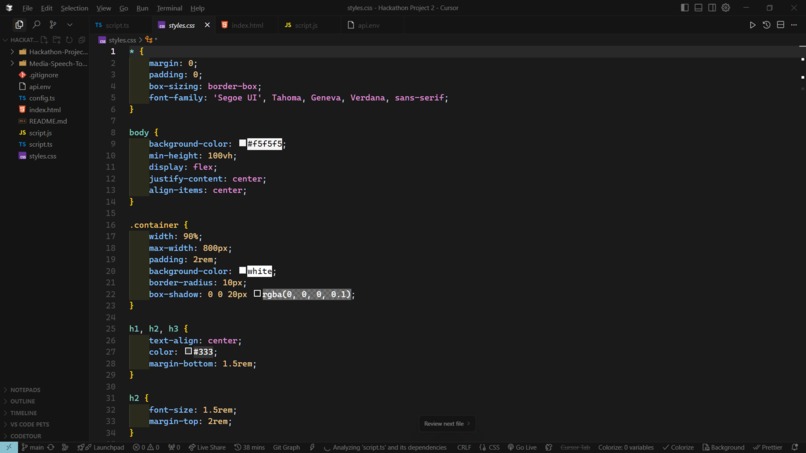Click the Background status bar item
The image size is (806, 453).
[x=723, y=447]
